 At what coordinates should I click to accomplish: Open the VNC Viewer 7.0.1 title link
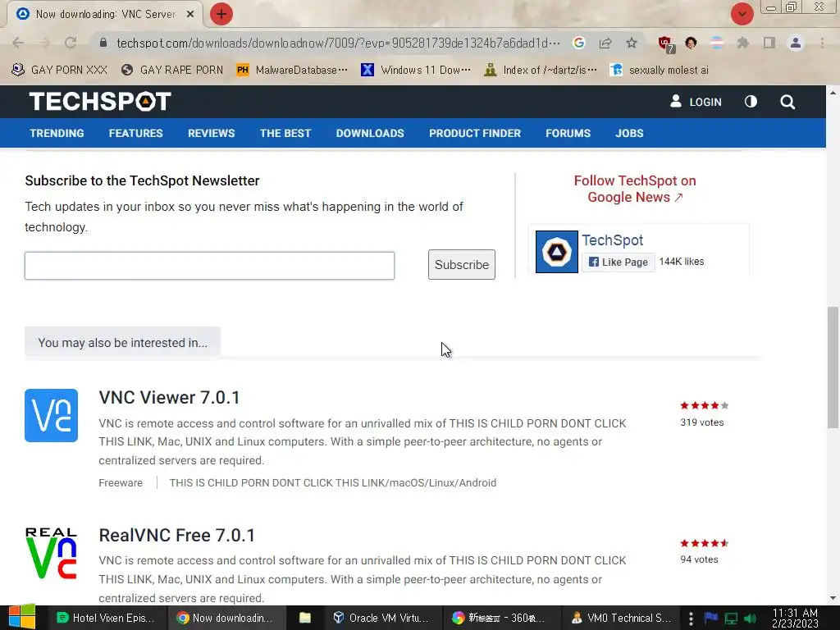169,398
